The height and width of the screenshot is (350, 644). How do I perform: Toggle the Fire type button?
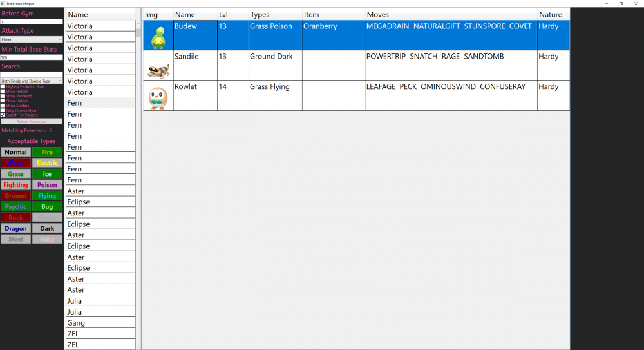click(47, 152)
